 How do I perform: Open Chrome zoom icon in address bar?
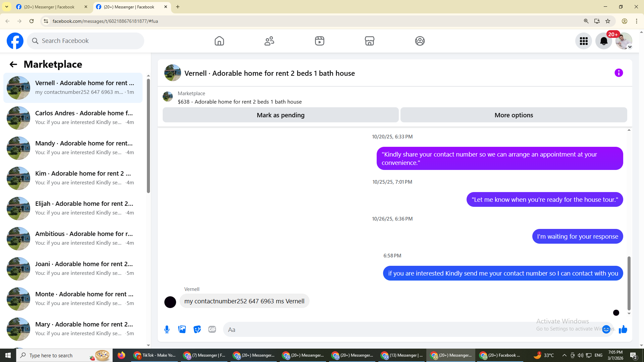(x=586, y=21)
